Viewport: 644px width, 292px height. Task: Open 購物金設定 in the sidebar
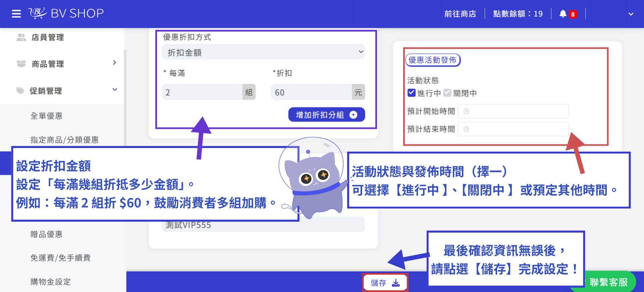pyautogui.click(x=50, y=282)
